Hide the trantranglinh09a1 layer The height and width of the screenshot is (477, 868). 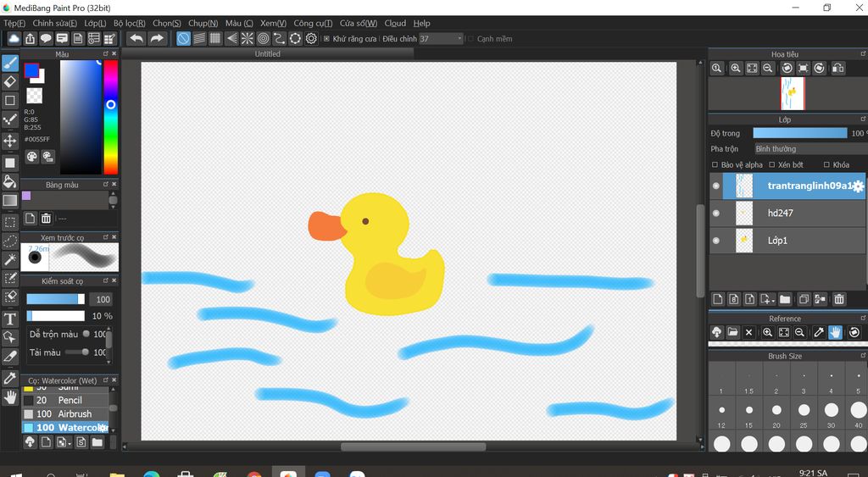pyautogui.click(x=715, y=186)
